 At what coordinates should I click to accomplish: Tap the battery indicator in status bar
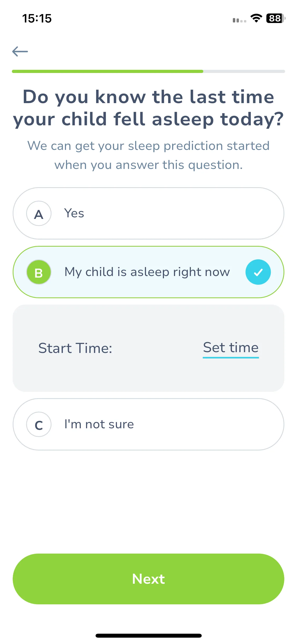[276, 18]
